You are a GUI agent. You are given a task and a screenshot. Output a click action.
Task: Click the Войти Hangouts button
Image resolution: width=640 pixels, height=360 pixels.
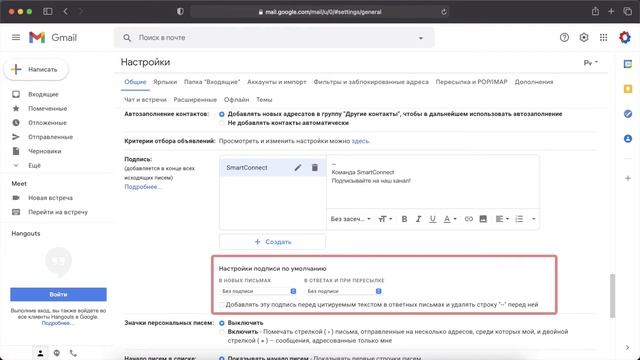click(58, 294)
